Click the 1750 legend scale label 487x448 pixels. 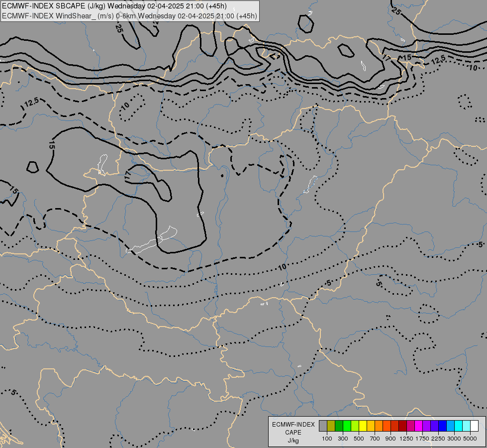point(422,439)
